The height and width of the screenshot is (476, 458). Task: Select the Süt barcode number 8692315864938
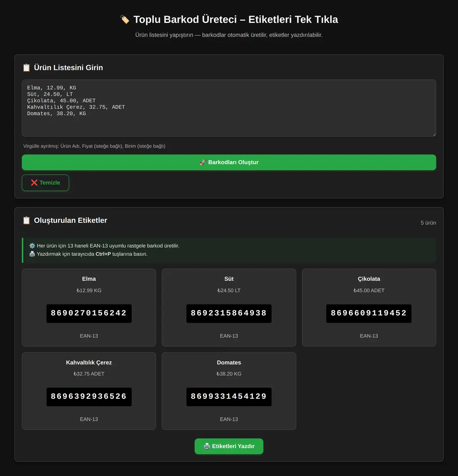(x=229, y=314)
